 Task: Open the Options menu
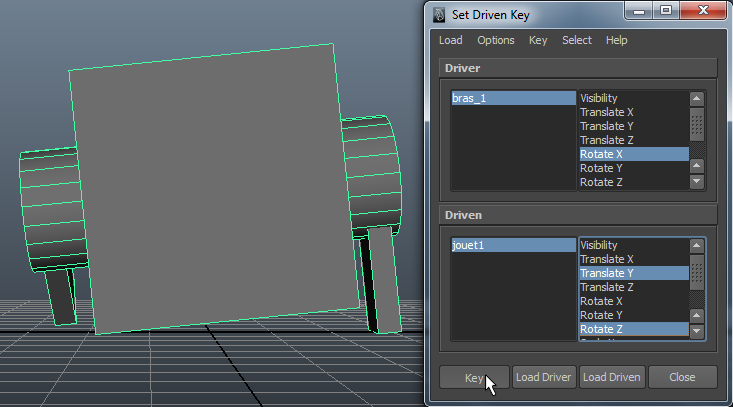click(495, 40)
